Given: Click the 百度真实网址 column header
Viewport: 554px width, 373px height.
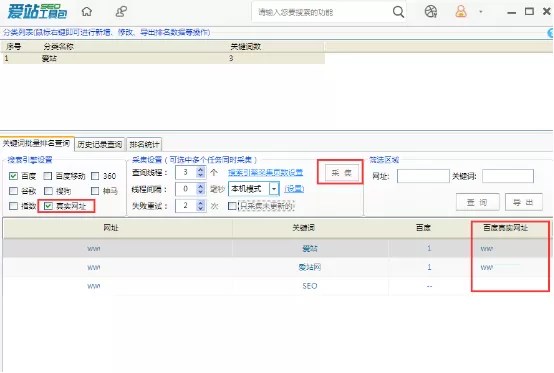Looking at the screenshot, I should (x=505, y=228).
